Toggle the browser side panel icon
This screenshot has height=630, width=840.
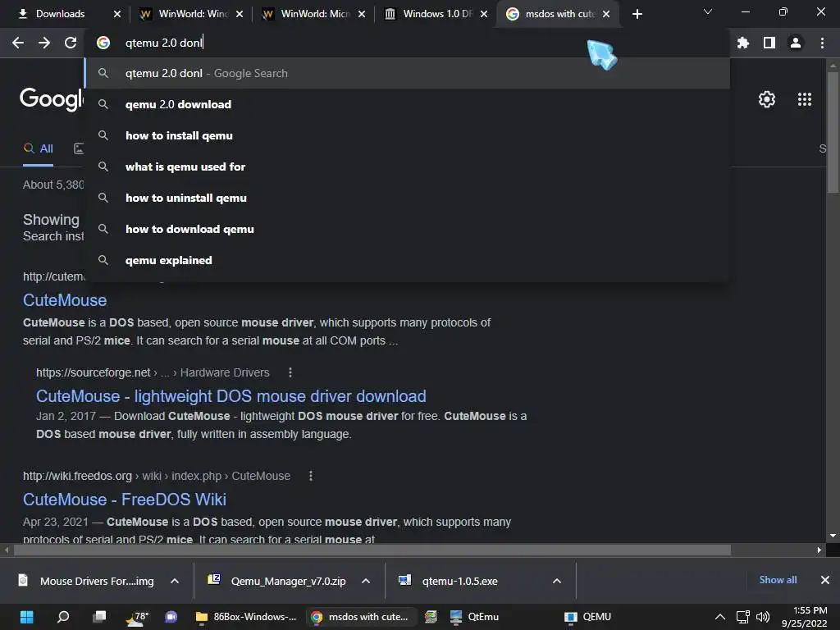click(769, 43)
